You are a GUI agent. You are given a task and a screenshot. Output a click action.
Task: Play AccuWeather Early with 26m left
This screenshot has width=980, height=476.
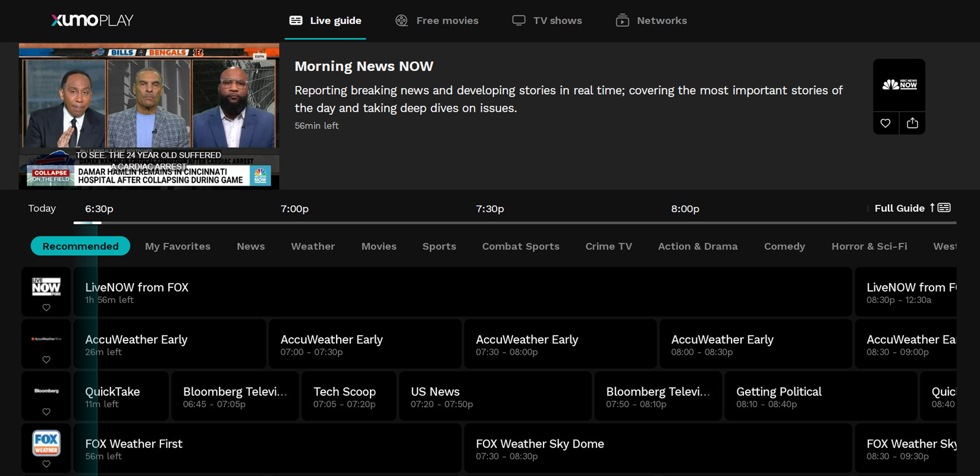(x=169, y=344)
